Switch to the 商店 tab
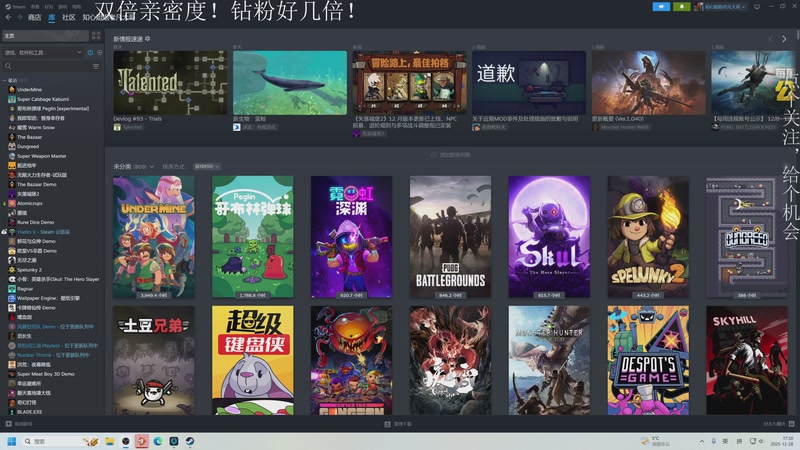 (34, 17)
